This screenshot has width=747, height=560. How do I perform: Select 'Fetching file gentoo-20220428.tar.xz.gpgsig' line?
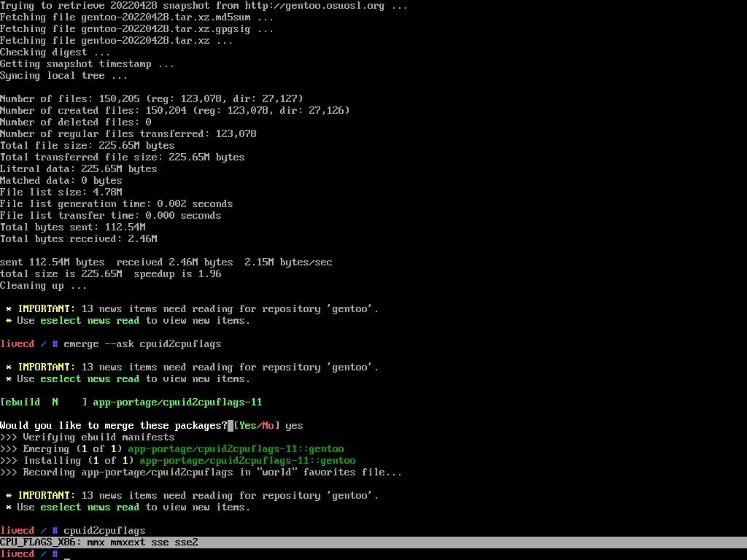click(x=136, y=29)
